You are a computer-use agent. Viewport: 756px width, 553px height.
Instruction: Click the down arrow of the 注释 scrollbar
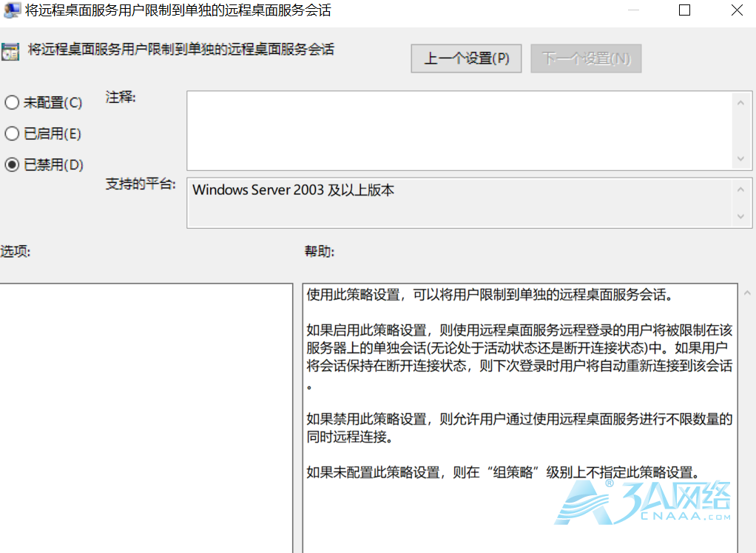(x=740, y=159)
